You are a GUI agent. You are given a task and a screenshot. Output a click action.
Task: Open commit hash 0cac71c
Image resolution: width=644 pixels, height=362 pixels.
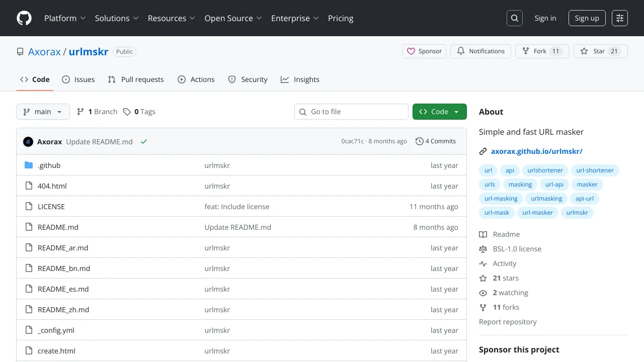352,141
